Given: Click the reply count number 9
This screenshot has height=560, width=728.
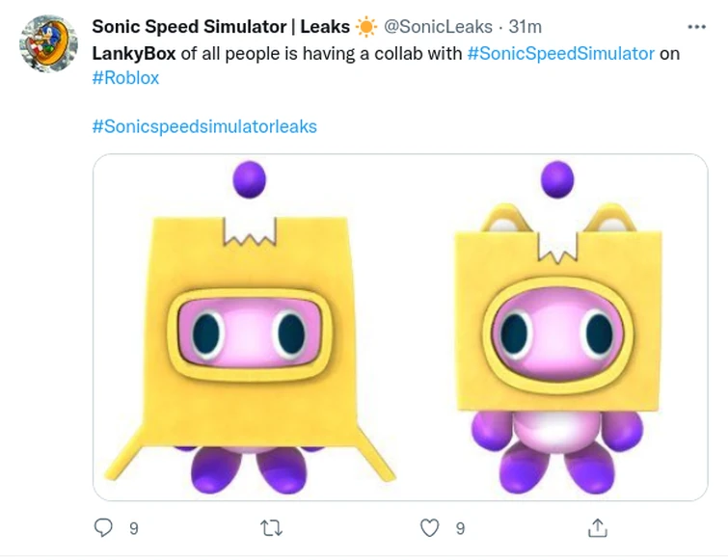Looking at the screenshot, I should (x=133, y=528).
